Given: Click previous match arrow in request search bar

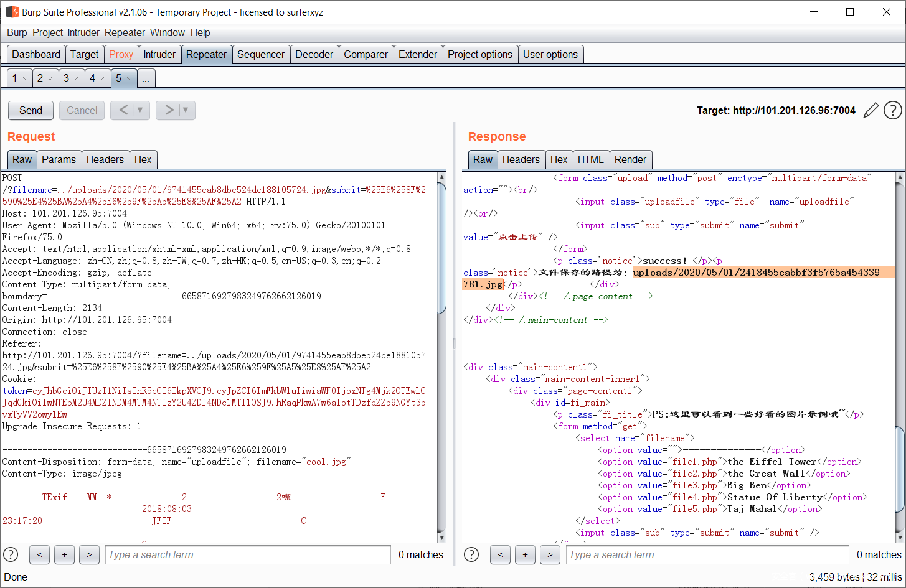Looking at the screenshot, I should coord(39,554).
